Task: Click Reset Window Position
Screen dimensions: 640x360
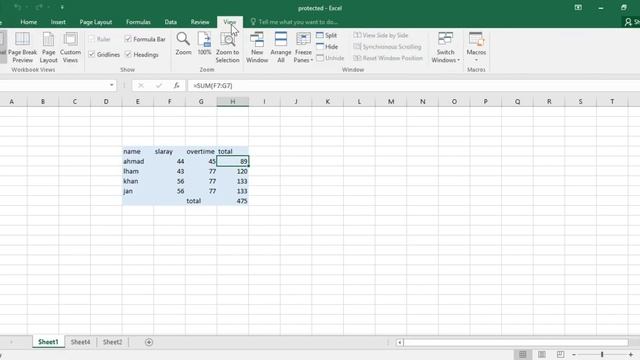Action: (388, 58)
